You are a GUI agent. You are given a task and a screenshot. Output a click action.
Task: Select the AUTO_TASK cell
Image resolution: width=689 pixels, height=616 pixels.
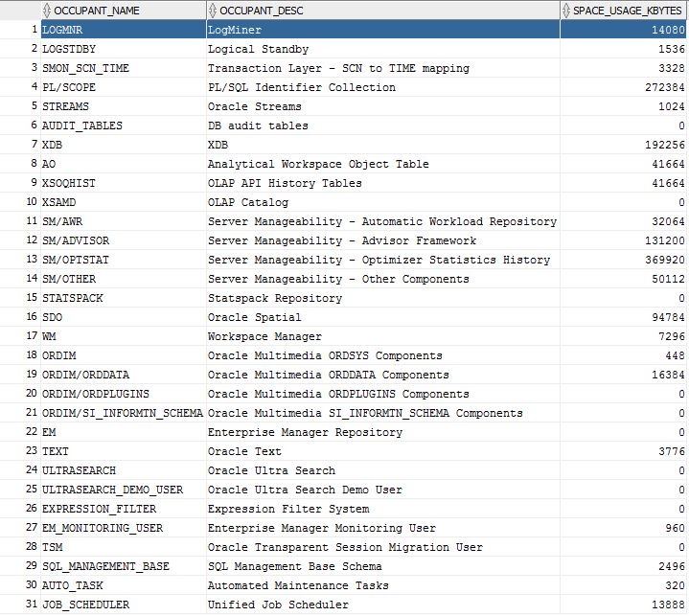pyautogui.click(x=124, y=585)
